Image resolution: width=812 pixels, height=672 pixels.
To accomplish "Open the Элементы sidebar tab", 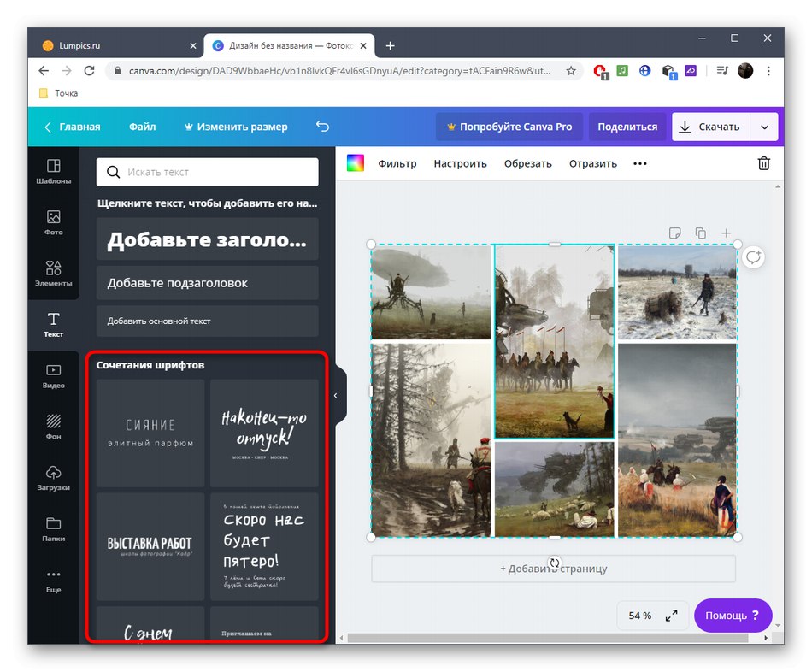I will coord(53,274).
